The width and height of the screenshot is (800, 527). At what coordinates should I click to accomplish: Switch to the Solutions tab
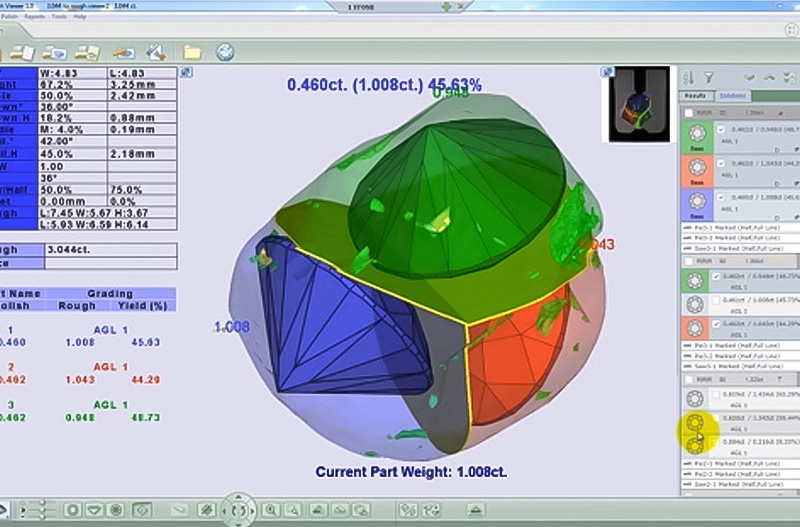[732, 96]
